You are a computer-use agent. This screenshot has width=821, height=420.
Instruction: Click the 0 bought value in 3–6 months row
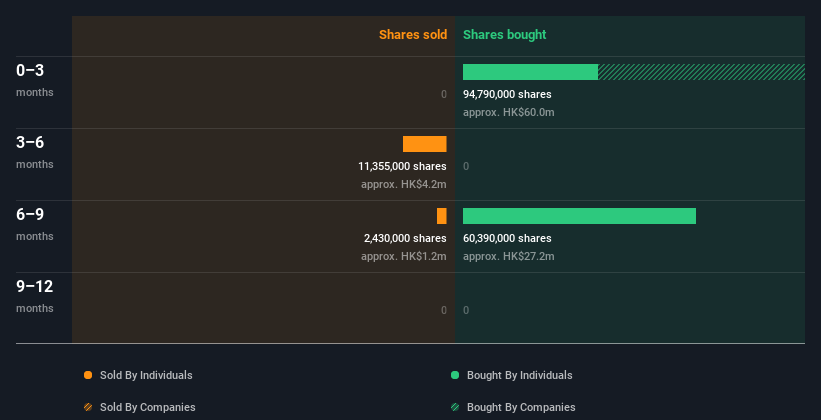click(x=466, y=166)
